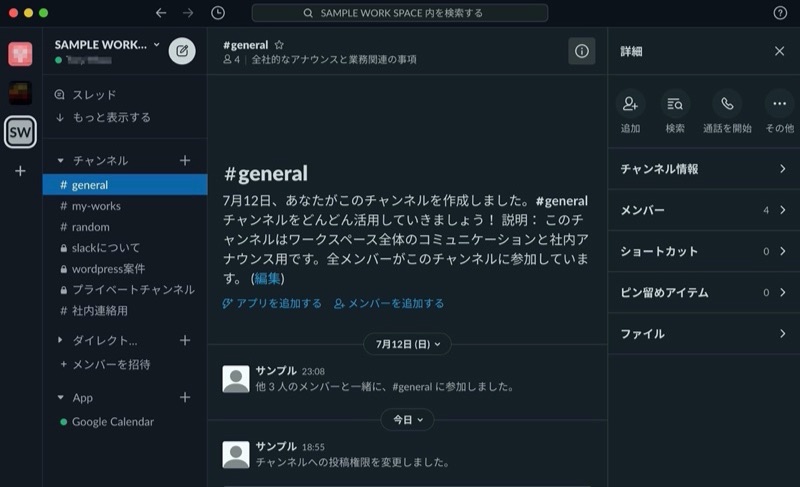The width and height of the screenshot is (800, 487).
Task: Open history via the clock icon
Action: [x=218, y=13]
